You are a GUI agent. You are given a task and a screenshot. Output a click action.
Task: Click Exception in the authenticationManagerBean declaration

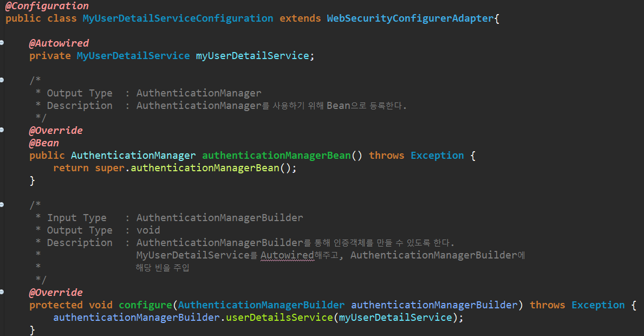coord(438,156)
